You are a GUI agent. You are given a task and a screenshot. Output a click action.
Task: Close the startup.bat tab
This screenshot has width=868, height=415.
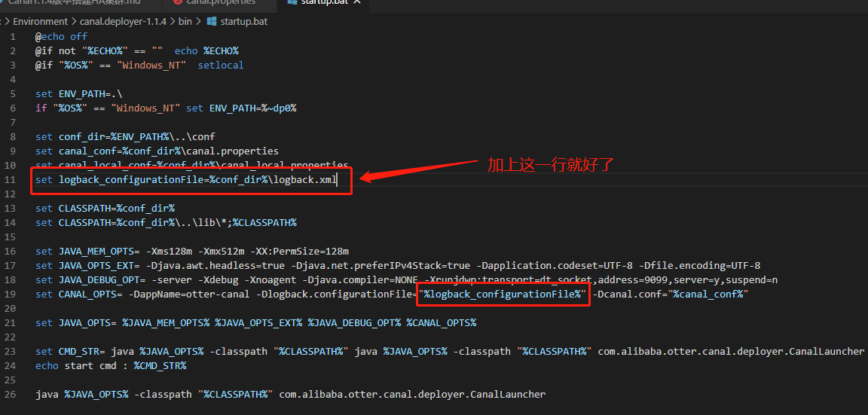(357, 3)
